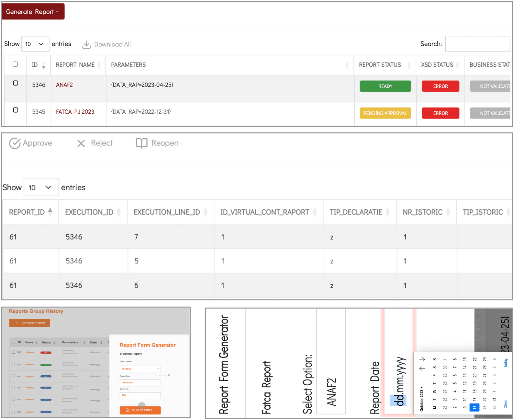This screenshot has height=420, width=513.
Task: Check row 5431 in Reports Group History
Action: click(x=13, y=364)
